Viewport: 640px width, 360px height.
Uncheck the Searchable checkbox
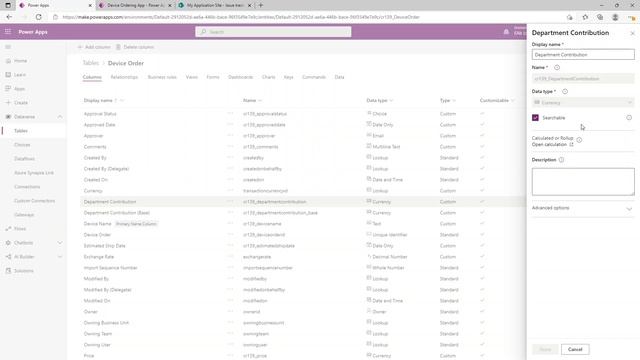(x=535, y=118)
